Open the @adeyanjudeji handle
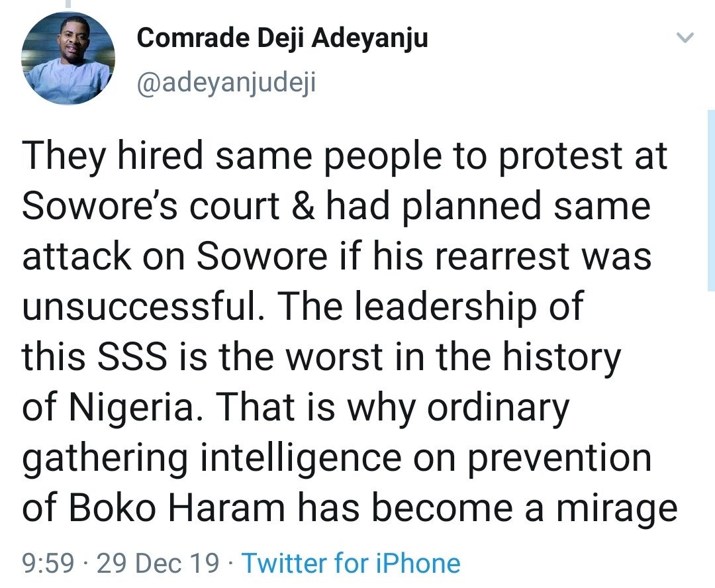 pos(226,83)
